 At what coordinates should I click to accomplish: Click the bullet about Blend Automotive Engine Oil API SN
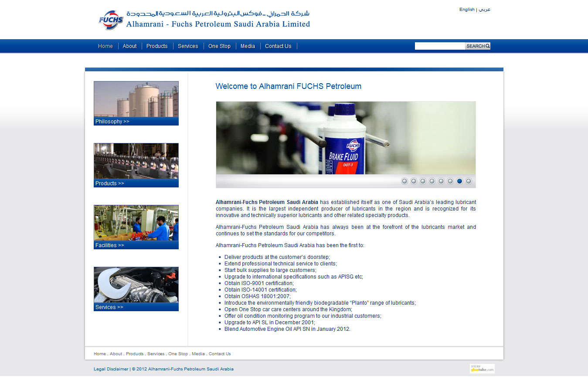coord(287,329)
